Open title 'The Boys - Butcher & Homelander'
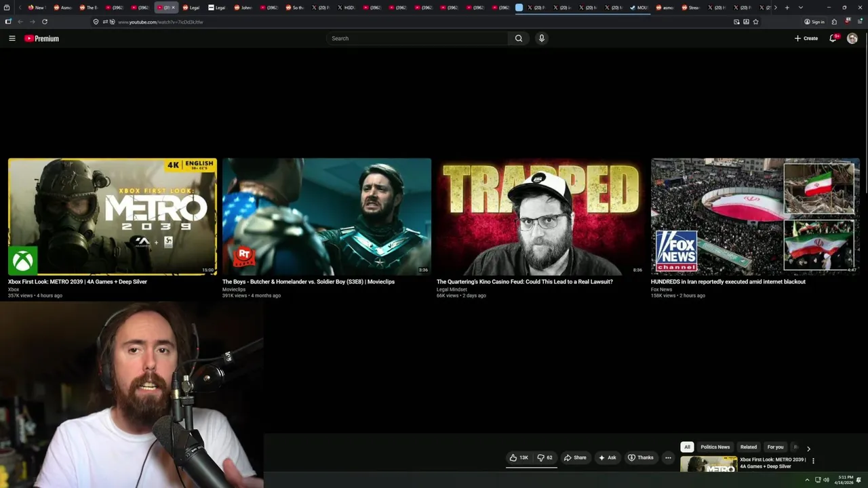 click(309, 282)
